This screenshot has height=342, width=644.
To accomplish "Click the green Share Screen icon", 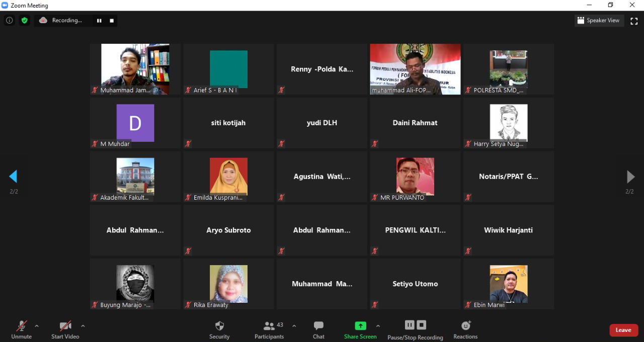I will click(360, 326).
